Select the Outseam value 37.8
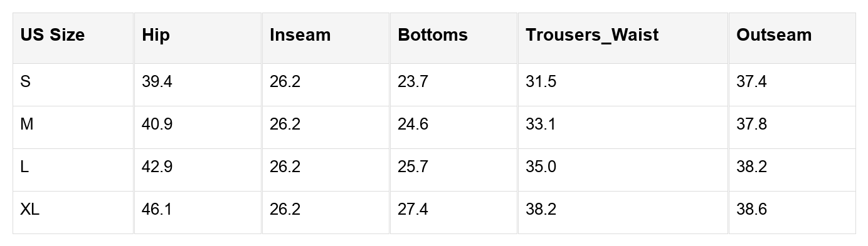 (x=751, y=125)
